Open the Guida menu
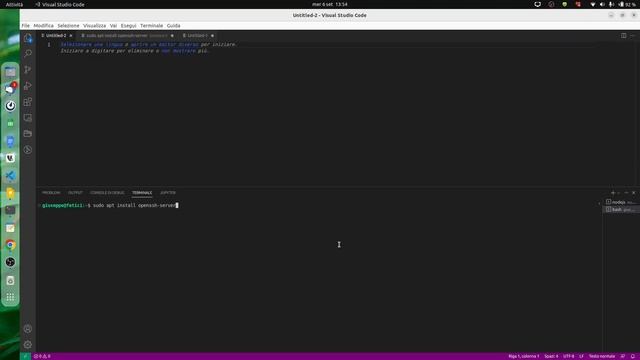Image resolution: width=640 pixels, height=360 pixels. pos(173,26)
